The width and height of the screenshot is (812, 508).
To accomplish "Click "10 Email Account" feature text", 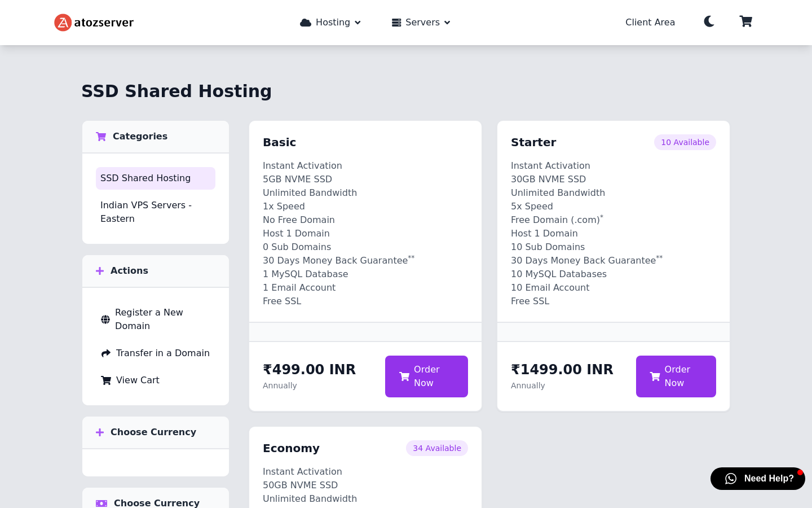I will point(550,288).
